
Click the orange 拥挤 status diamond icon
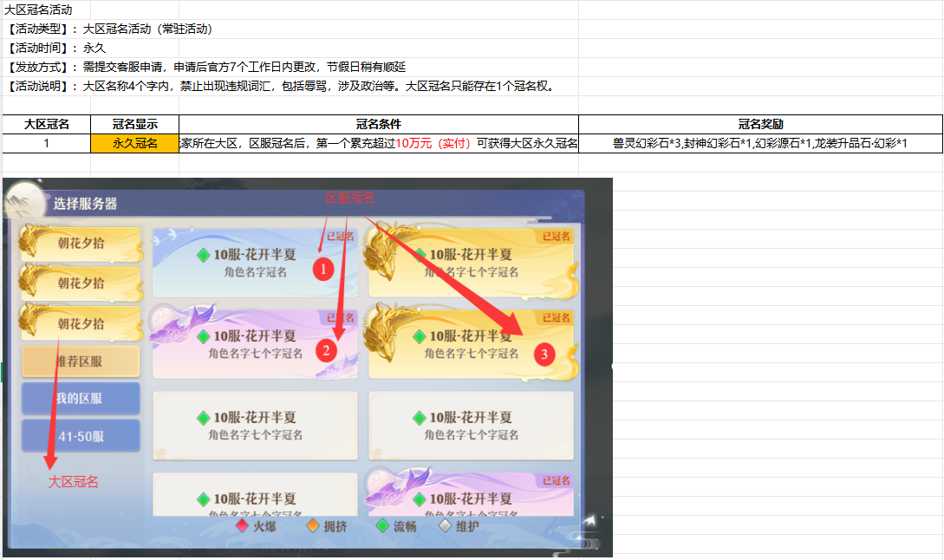[x=313, y=525]
